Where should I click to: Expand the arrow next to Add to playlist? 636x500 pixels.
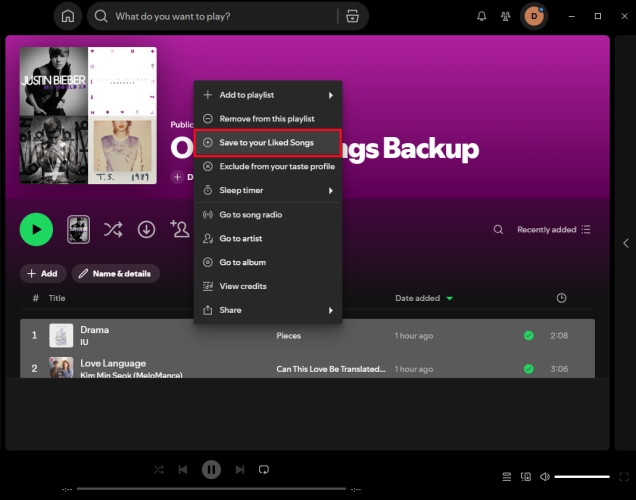(331, 95)
